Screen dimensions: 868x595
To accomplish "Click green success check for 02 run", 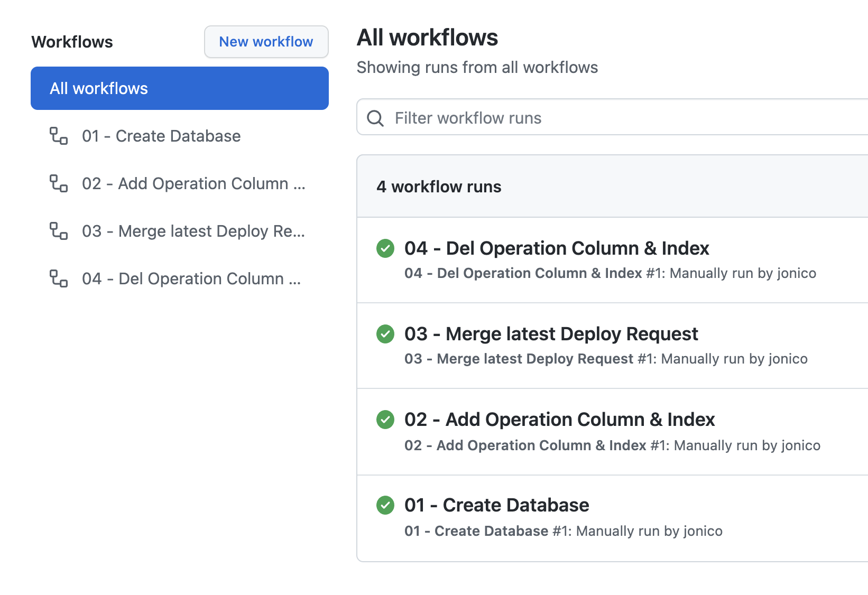I will pos(385,420).
